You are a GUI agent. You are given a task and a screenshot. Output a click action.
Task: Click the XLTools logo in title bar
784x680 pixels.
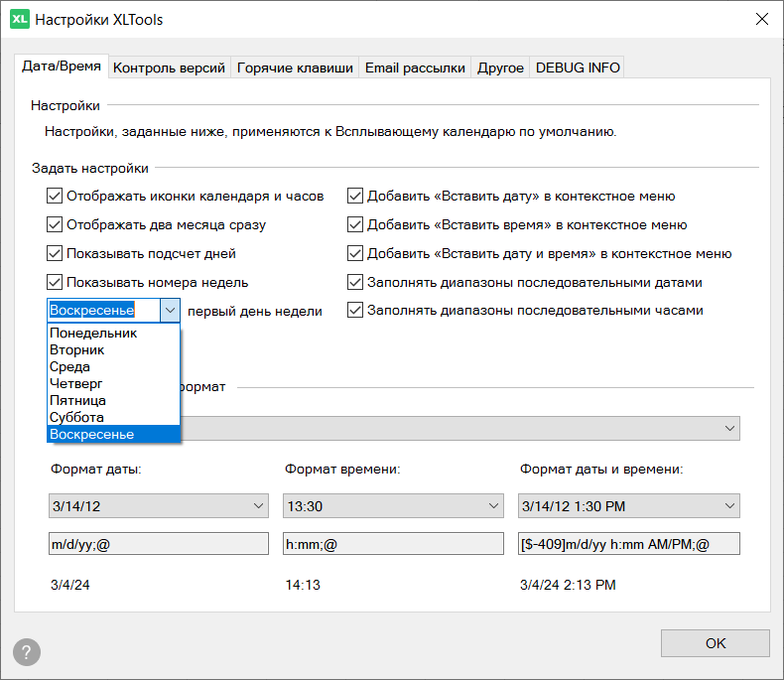coord(20,19)
